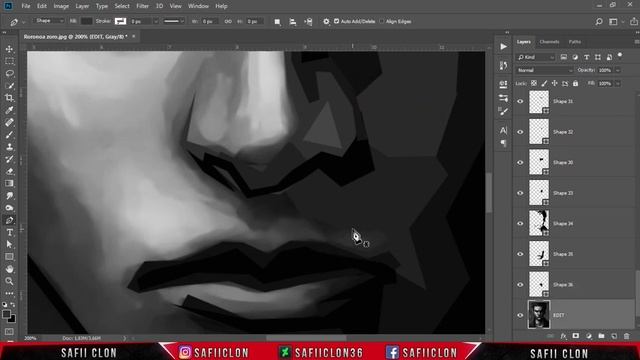Viewport: 640px width, 360px height.
Task: Select the Pen tool in the toolbar
Action: tap(9, 220)
